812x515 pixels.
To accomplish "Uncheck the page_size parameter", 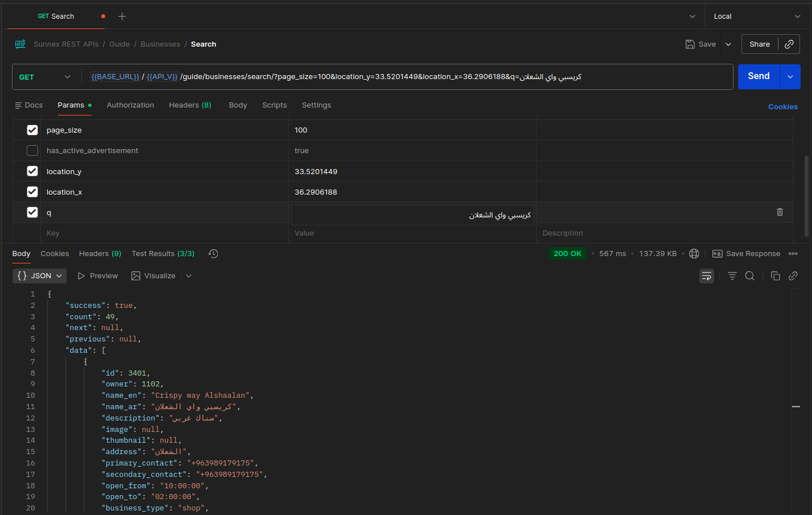I will [x=32, y=130].
